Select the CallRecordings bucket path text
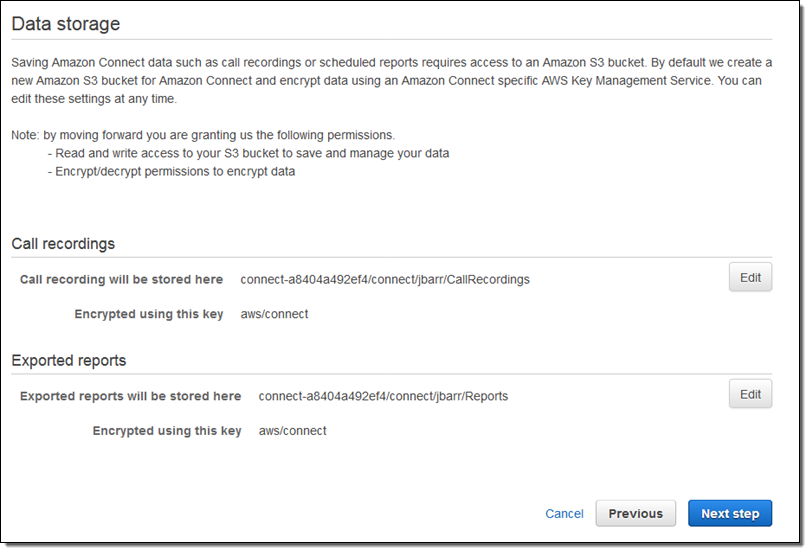810x553 pixels. pos(385,280)
